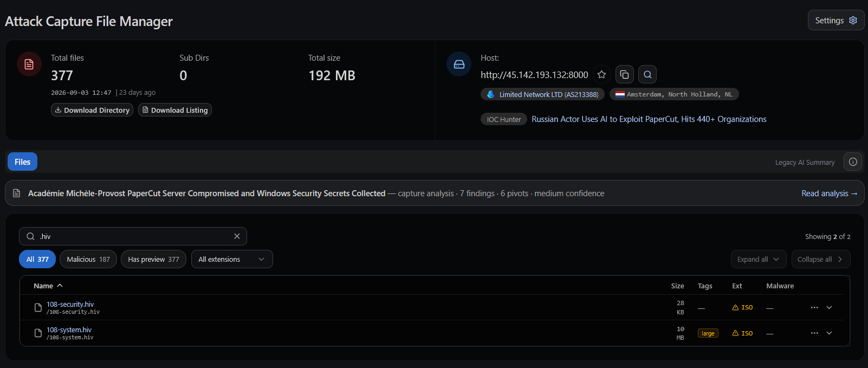
Task: Expand the 108-system.hiv row
Action: click(x=829, y=333)
